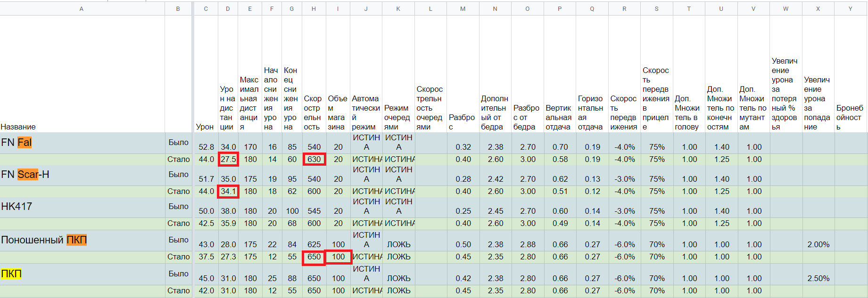868x298 pixels.
Task: Click the "Объем магазина" header cell
Action: [x=338, y=74]
